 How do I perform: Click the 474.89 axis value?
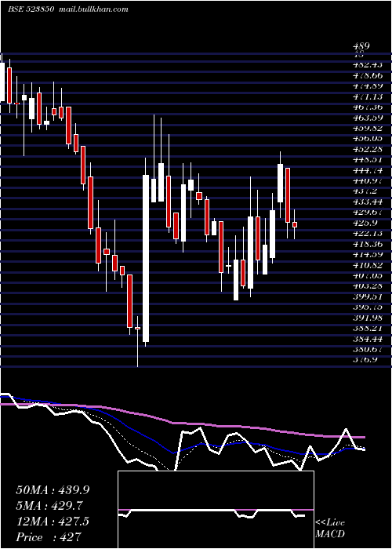coord(368,85)
